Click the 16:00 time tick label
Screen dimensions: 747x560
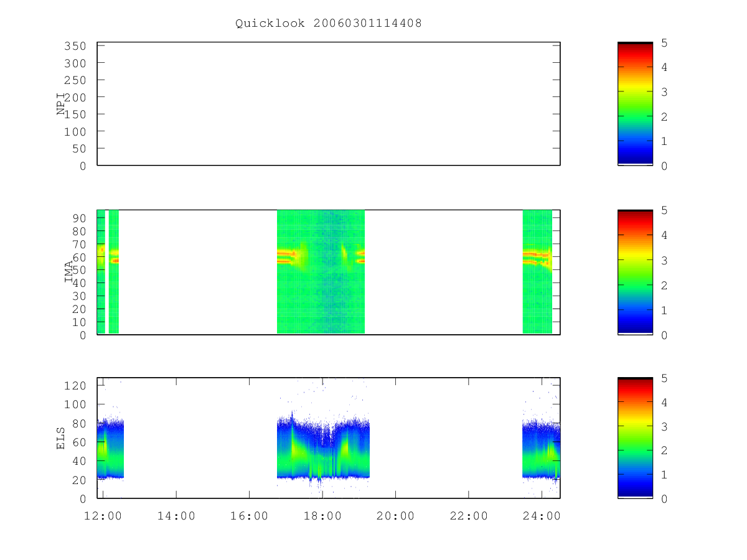click(250, 516)
